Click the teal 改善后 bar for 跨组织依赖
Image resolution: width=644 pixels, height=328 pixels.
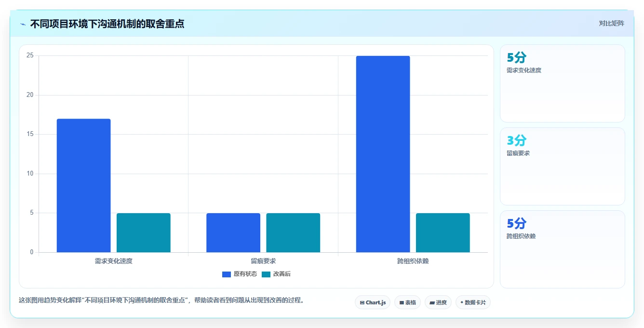point(443,232)
